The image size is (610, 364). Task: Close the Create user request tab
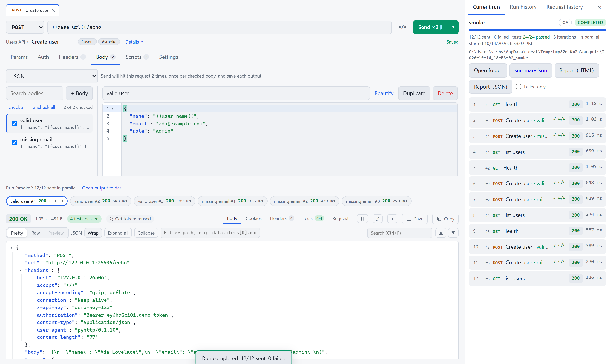pos(53,10)
